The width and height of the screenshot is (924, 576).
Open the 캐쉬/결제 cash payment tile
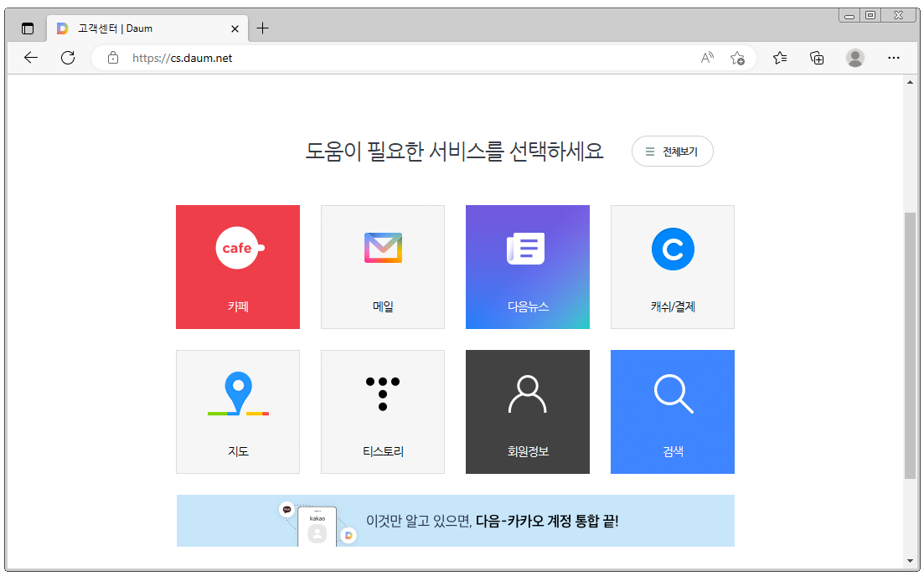coord(673,267)
